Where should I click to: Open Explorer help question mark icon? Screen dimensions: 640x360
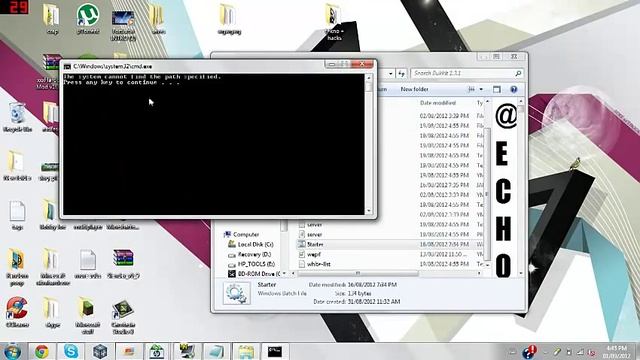513,89
